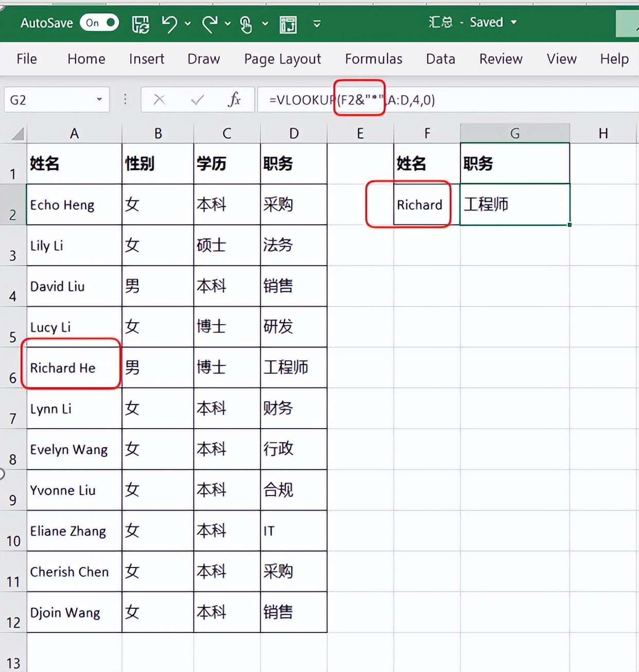Open the Touch/Mouse mode dropdown arrow
The width and height of the screenshot is (639, 672).
265,24
